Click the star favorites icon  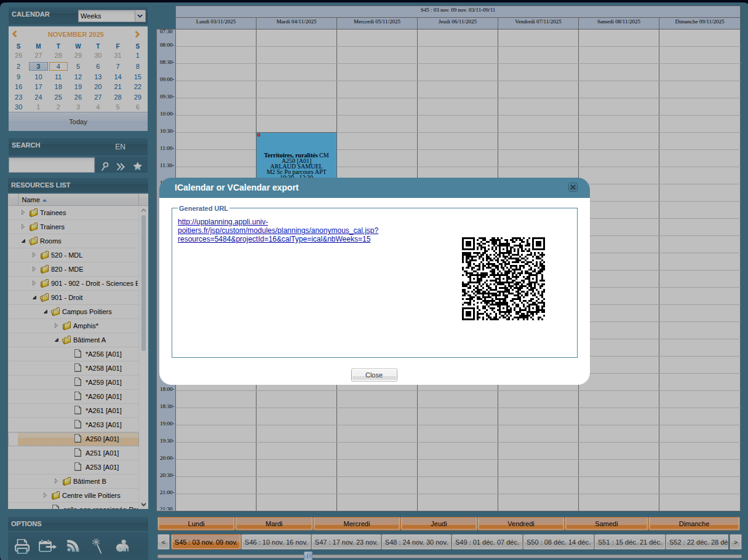click(137, 166)
